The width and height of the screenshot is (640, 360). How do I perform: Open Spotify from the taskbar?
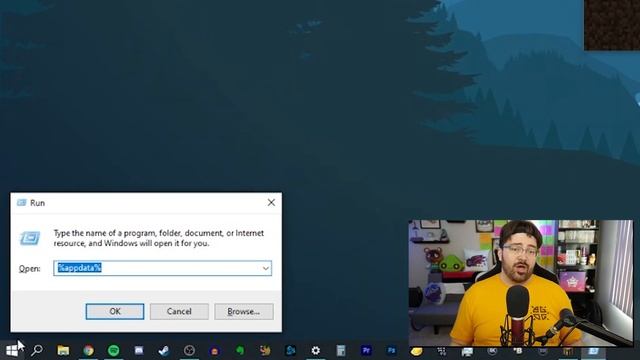[x=113, y=350]
